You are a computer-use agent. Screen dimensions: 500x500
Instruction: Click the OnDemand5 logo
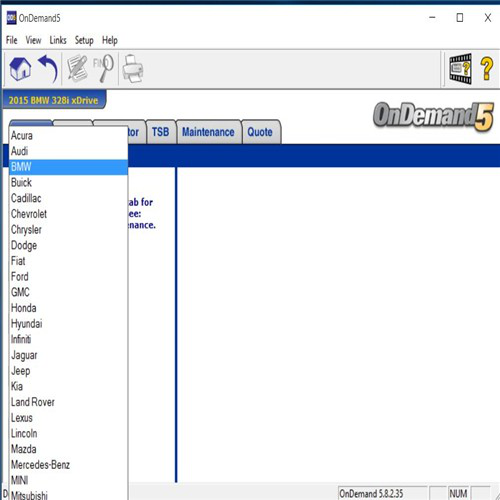pyautogui.click(x=433, y=116)
